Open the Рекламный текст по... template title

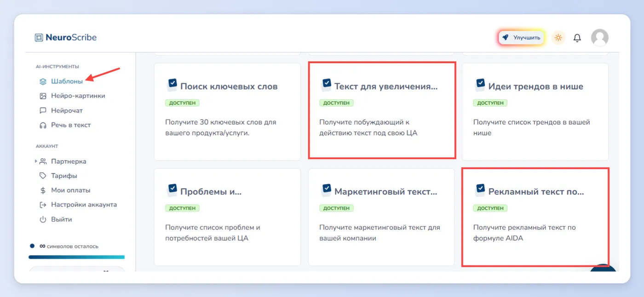click(x=536, y=191)
